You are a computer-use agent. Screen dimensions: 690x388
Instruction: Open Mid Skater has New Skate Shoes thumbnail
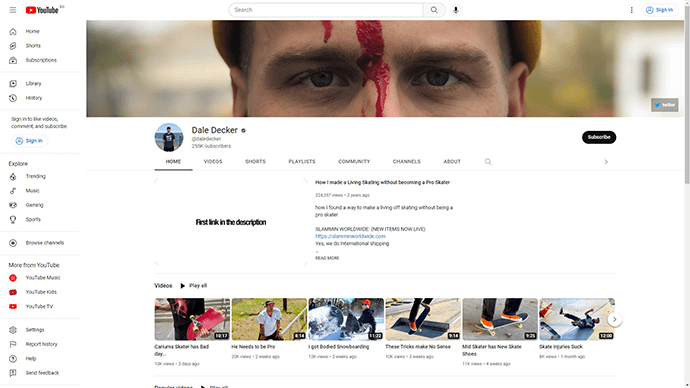(500, 319)
